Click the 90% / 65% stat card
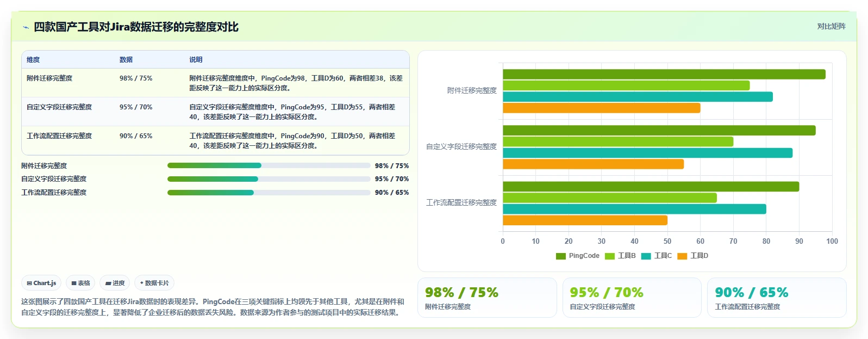868x339 pixels. (777, 298)
